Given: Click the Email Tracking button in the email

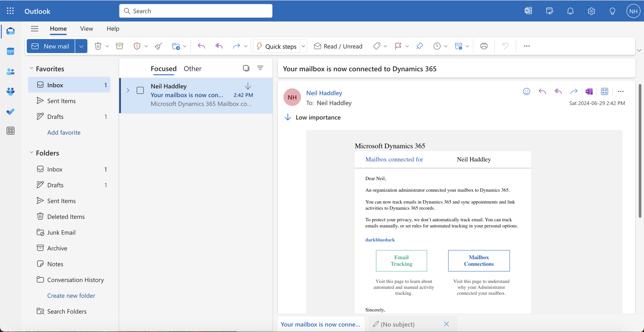Looking at the screenshot, I should tap(401, 260).
